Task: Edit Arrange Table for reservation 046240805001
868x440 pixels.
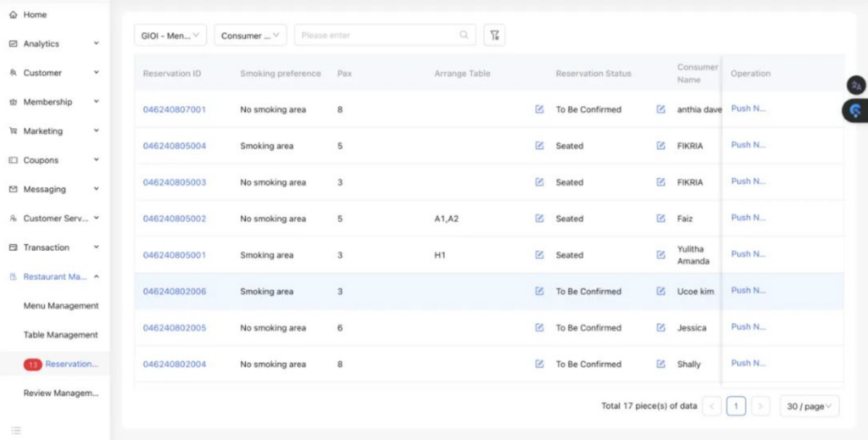Action: tap(539, 255)
